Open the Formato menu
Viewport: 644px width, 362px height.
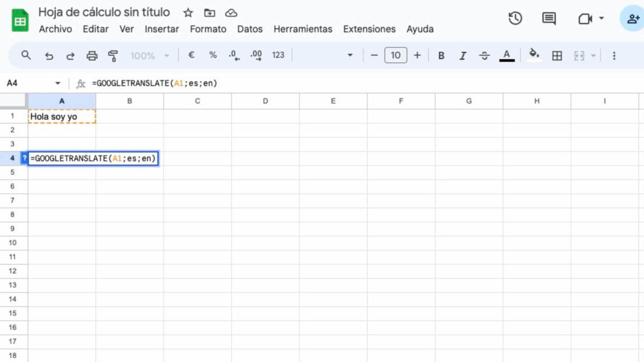click(208, 29)
